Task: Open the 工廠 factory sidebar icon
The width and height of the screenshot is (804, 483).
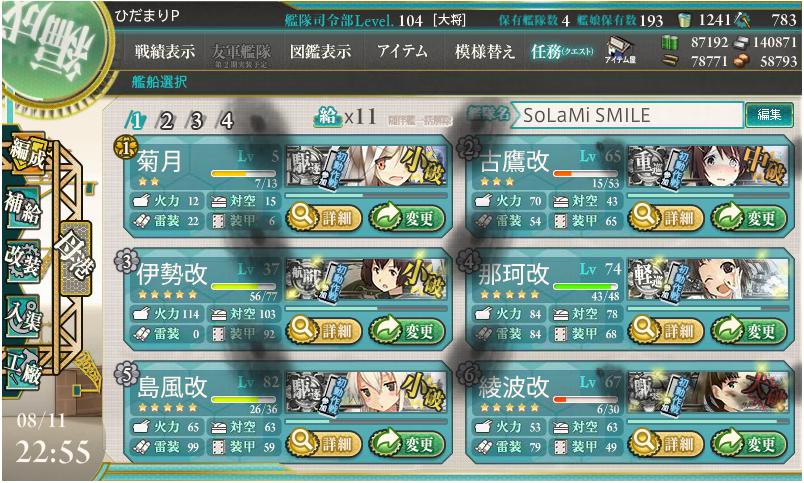Action: point(23,370)
